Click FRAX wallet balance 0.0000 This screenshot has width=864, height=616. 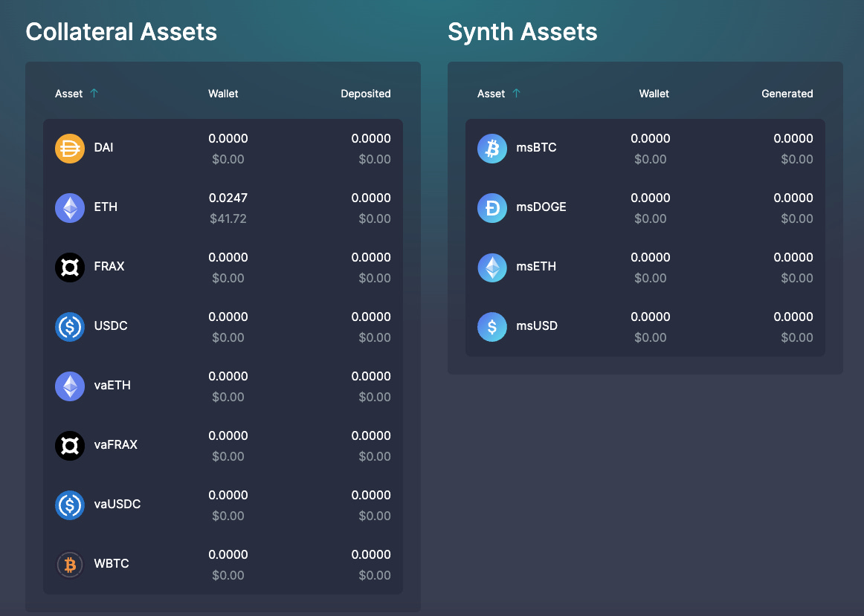click(x=228, y=257)
